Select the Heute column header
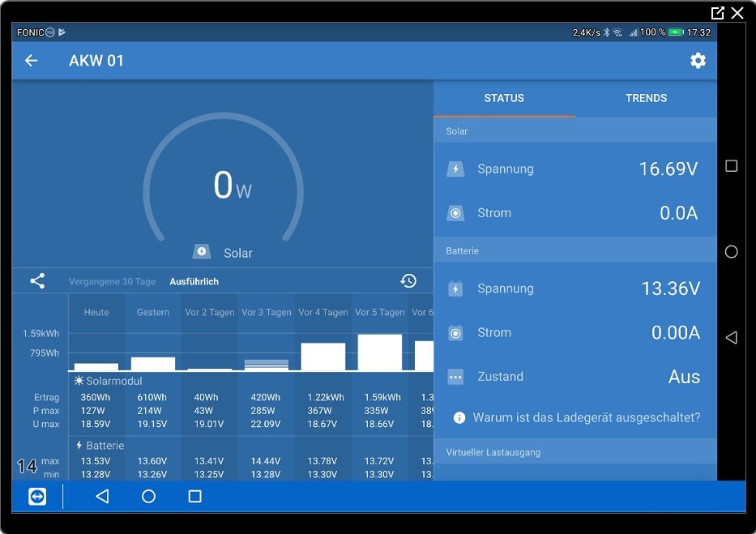 coord(96,312)
